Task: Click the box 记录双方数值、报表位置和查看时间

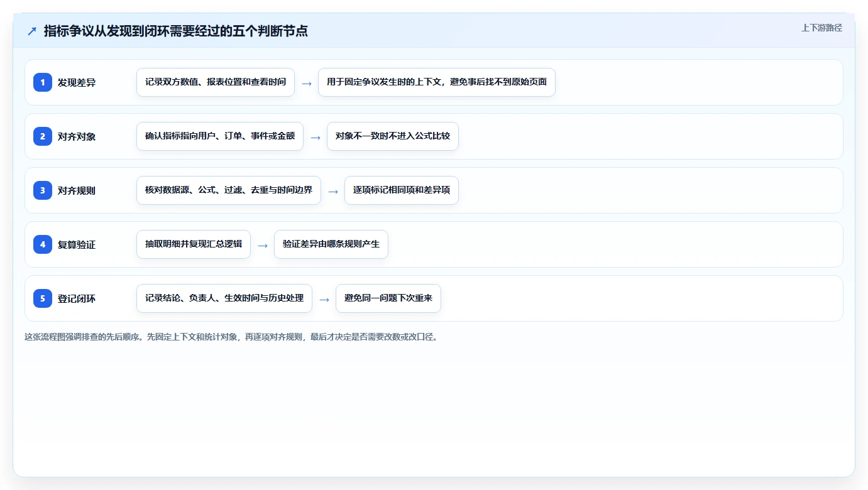Action: [216, 82]
